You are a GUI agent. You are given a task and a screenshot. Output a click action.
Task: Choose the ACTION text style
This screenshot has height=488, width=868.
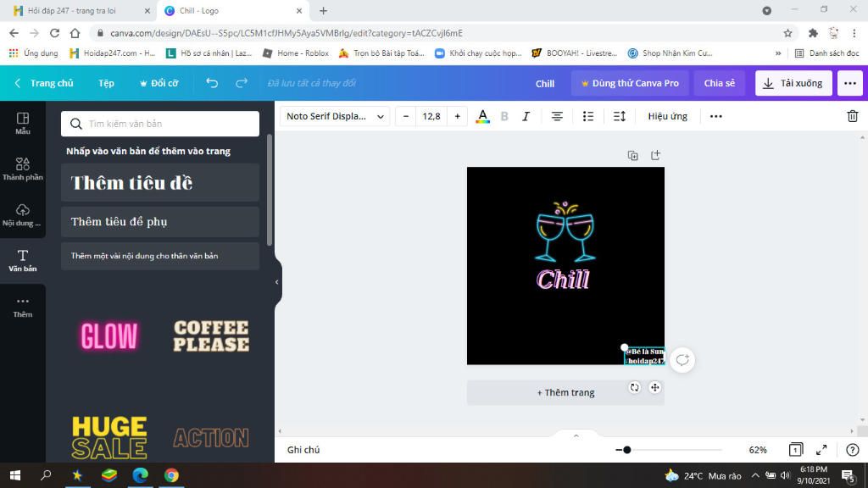tap(211, 438)
